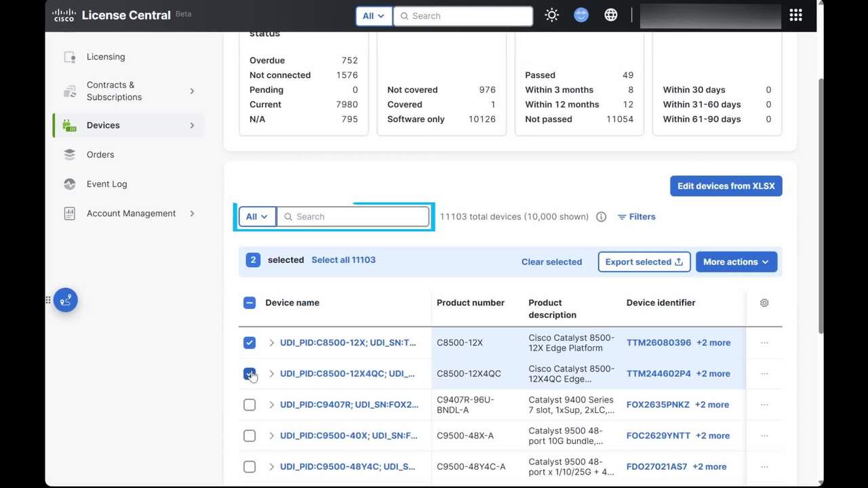Image resolution: width=868 pixels, height=488 pixels.
Task: Open the device table All filter dropdown
Action: click(257, 217)
